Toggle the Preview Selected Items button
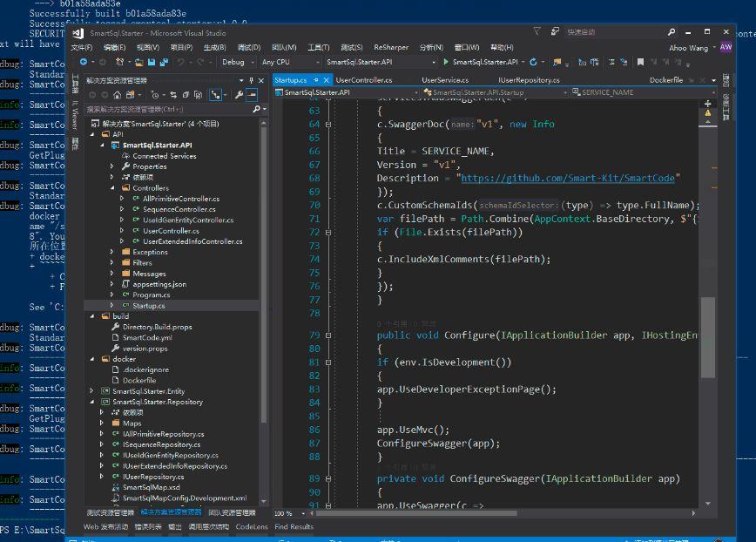Screen dimensions: 756x542 tap(252, 94)
